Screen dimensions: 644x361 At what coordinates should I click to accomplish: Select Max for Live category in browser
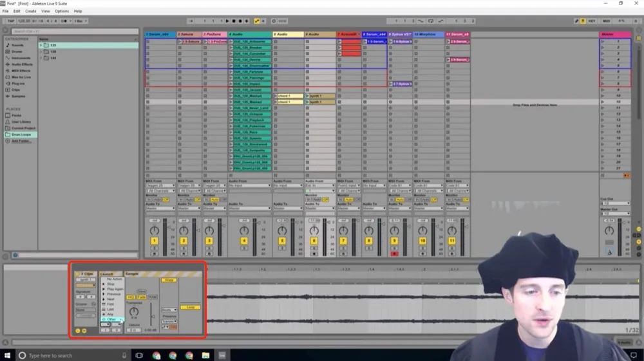point(21,77)
